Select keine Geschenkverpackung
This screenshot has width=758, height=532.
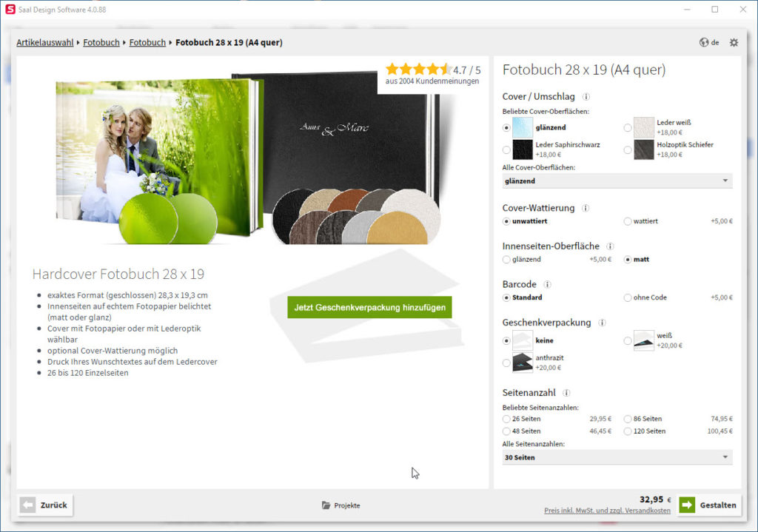coord(506,340)
